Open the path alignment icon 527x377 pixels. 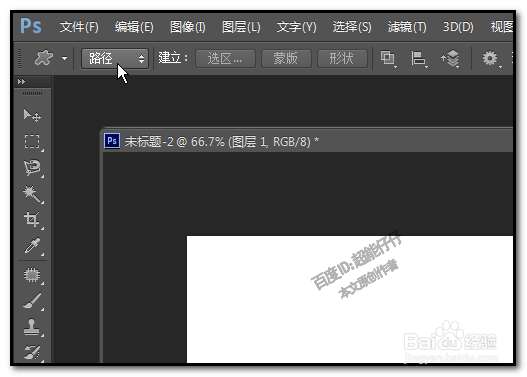click(419, 59)
